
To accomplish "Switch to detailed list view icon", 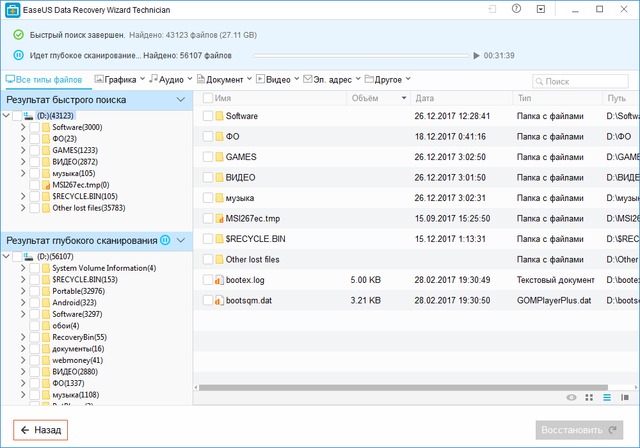I will tap(606, 398).
